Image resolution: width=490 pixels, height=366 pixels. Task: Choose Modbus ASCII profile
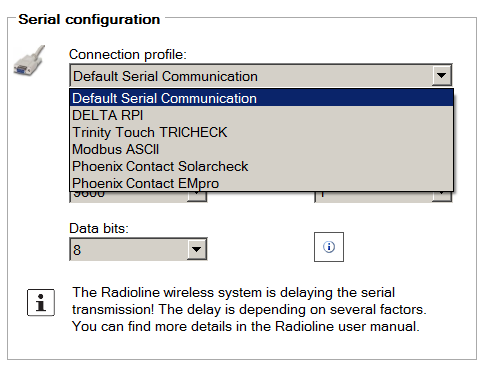coord(261,149)
